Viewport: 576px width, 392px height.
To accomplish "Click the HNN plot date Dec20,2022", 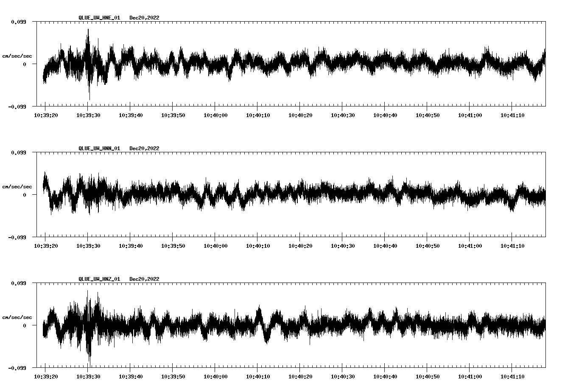I will tap(145, 148).
